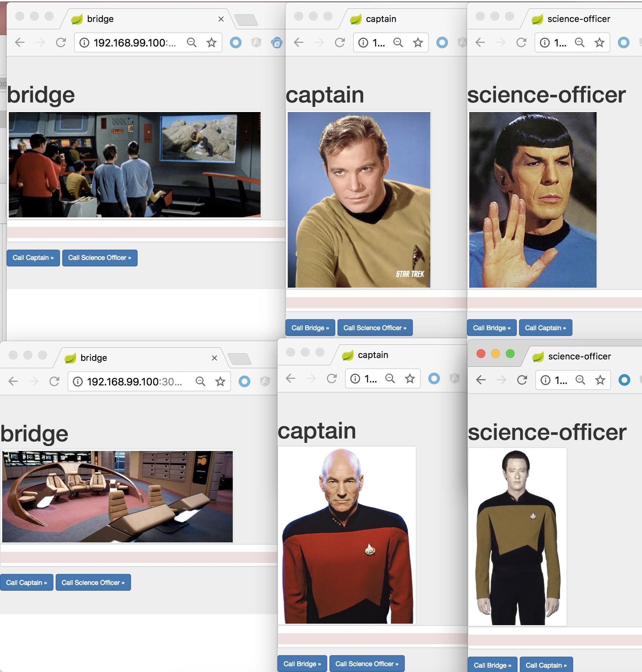Reload the captain window showing Picard
The image size is (642, 672).
tap(332, 378)
